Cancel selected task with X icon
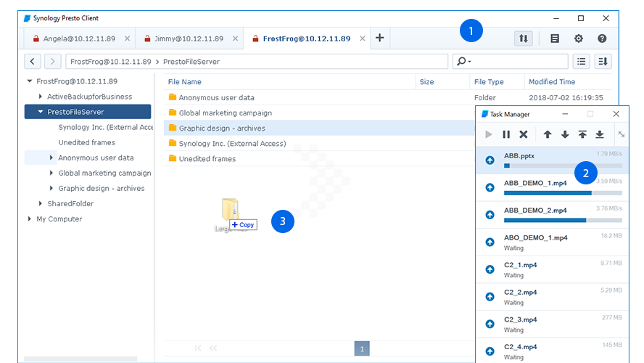Screen dimensions: 644x363 click(524, 134)
